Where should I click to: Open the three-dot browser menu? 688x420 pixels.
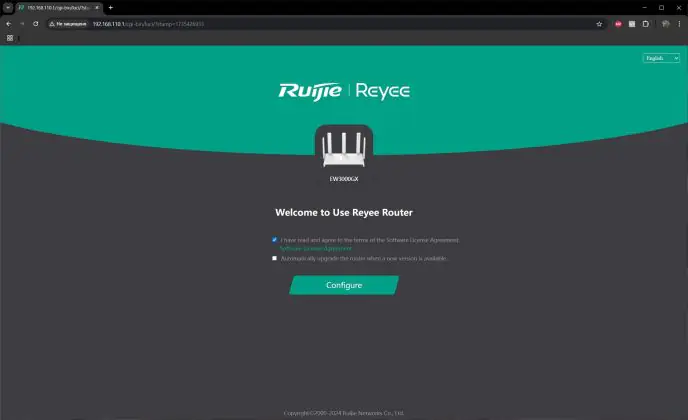pos(679,24)
